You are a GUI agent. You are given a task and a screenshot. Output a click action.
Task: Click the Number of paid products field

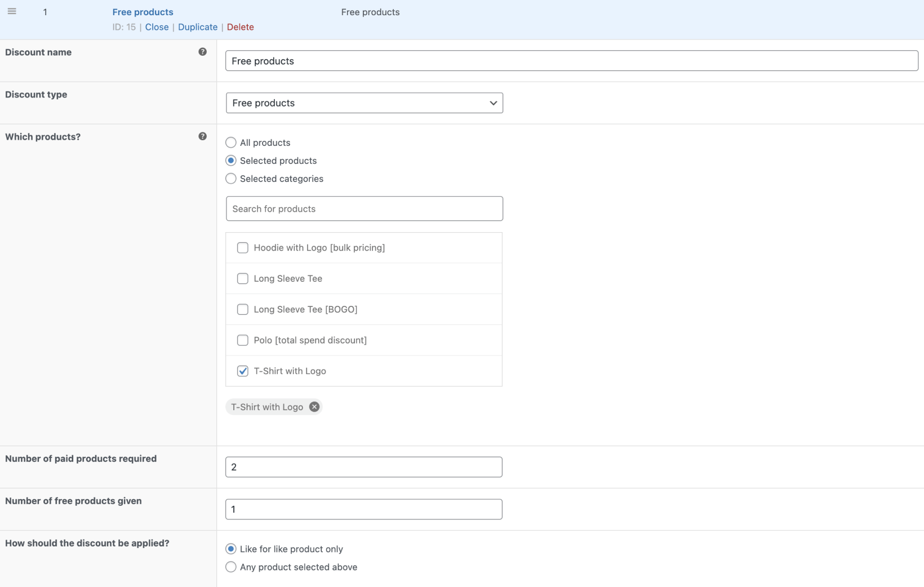click(363, 467)
